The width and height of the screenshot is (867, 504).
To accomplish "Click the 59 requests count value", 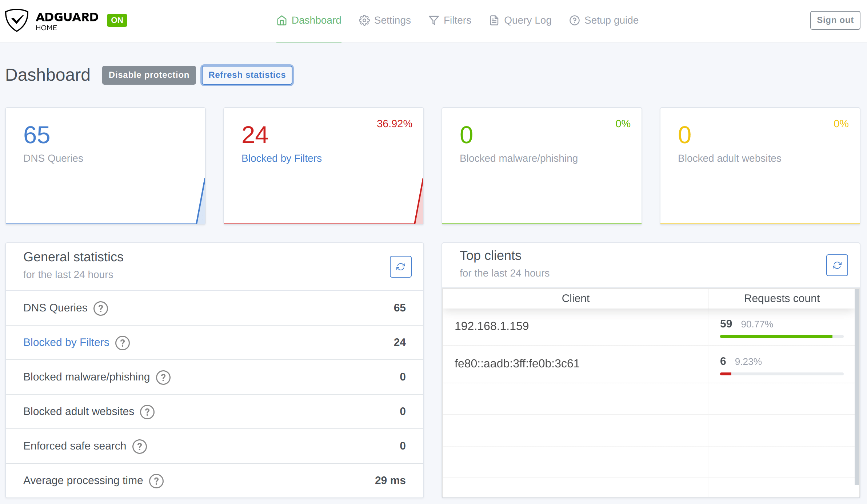I will 726,324.
